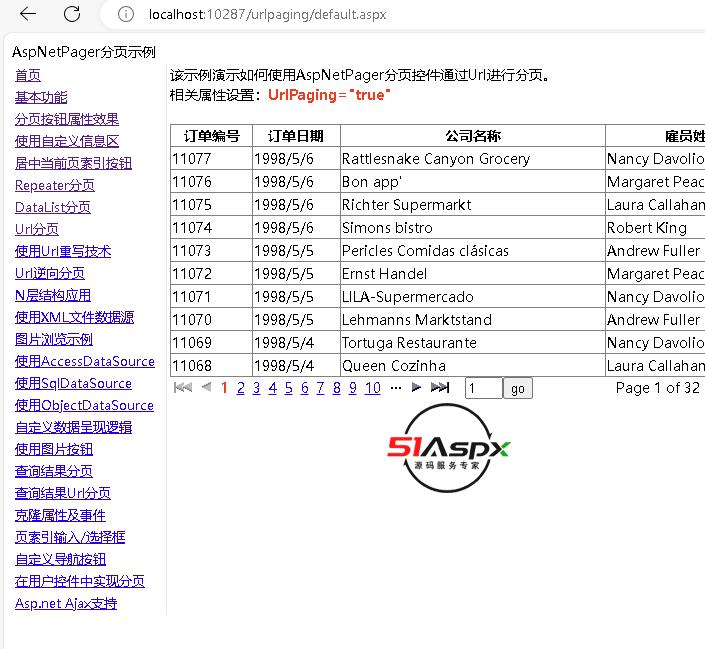
Task: Select the Ernst Handel cell
Action: click(473, 273)
